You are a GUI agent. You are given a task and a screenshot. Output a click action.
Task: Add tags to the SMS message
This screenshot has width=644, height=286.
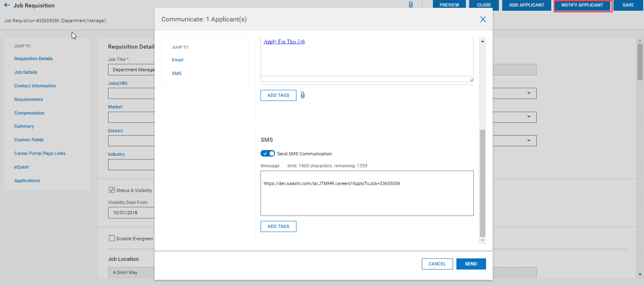pos(278,226)
